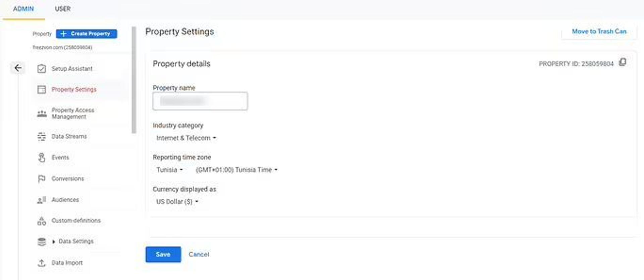Image resolution: width=644 pixels, height=280 pixels.
Task: Click the Property Access Management people icon
Action: point(42,114)
